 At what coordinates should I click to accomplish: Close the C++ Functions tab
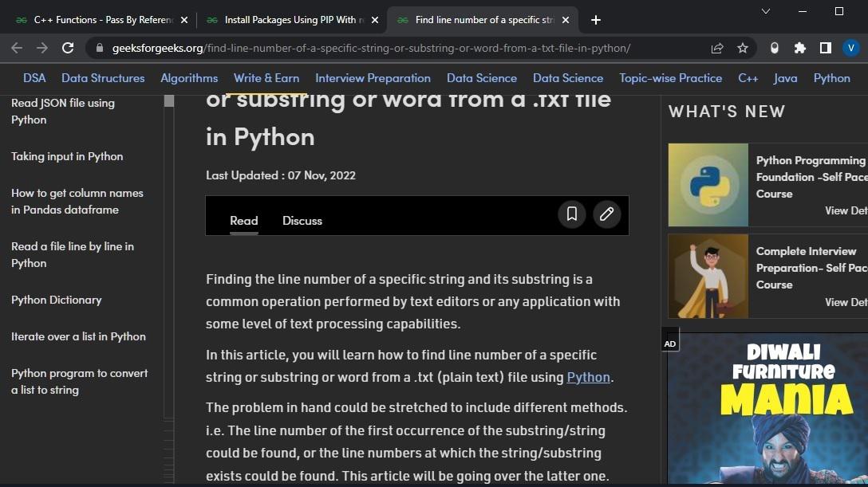pos(184,20)
